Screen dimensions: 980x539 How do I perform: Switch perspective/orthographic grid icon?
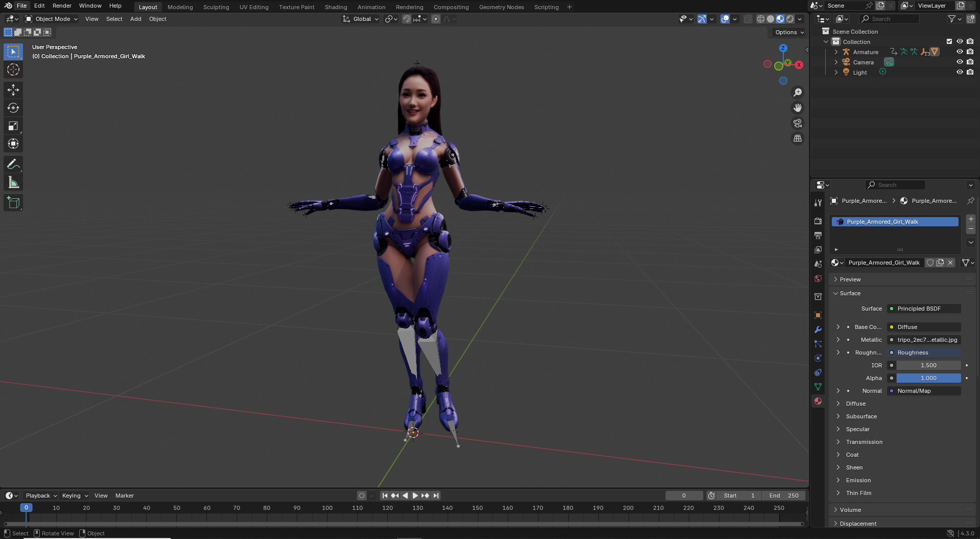click(x=797, y=138)
